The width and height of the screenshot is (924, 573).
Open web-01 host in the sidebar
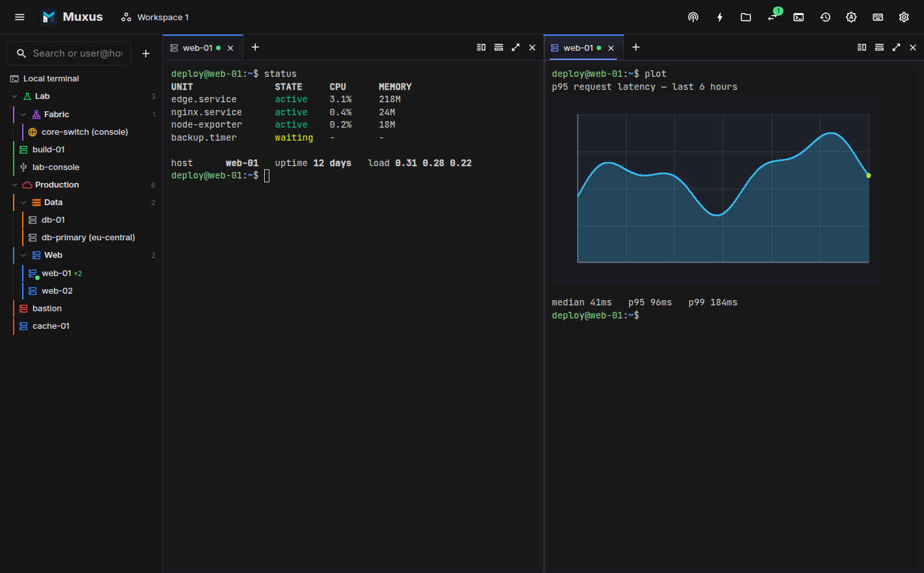pos(57,273)
